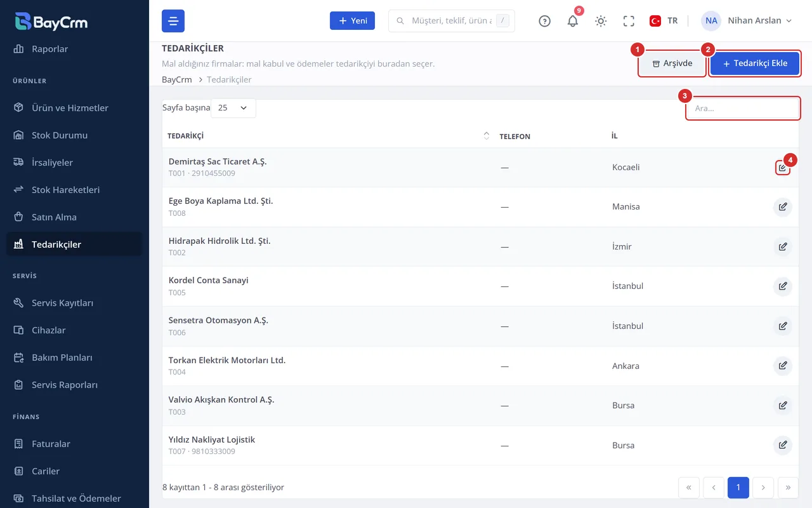
Task: Enter fullscreen mode via the frame icon
Action: [x=629, y=21]
